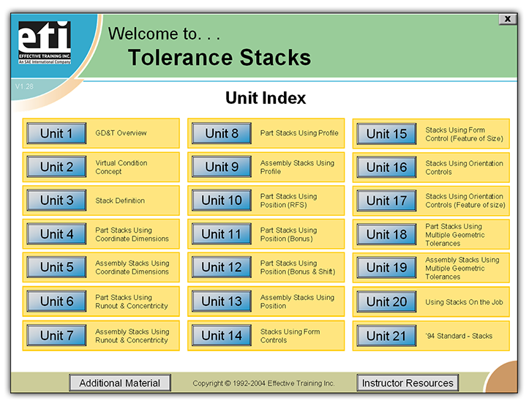Go to Instructor Resources
Screen dimensions: 529x420
tap(408, 383)
